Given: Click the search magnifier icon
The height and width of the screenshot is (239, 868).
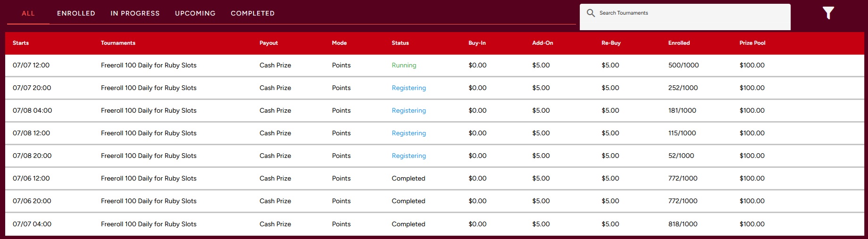Looking at the screenshot, I should coord(591,13).
